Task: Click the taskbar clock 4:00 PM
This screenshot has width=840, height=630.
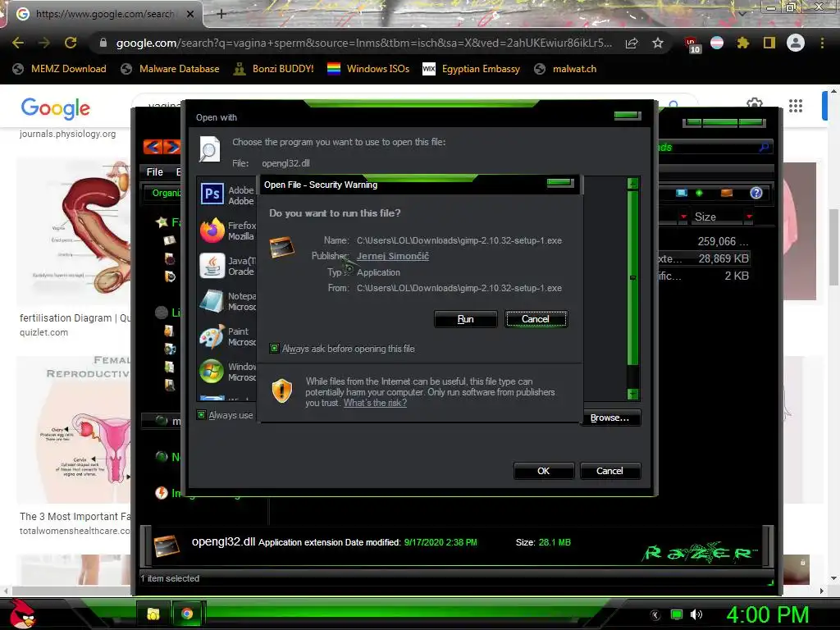Action: 768,614
